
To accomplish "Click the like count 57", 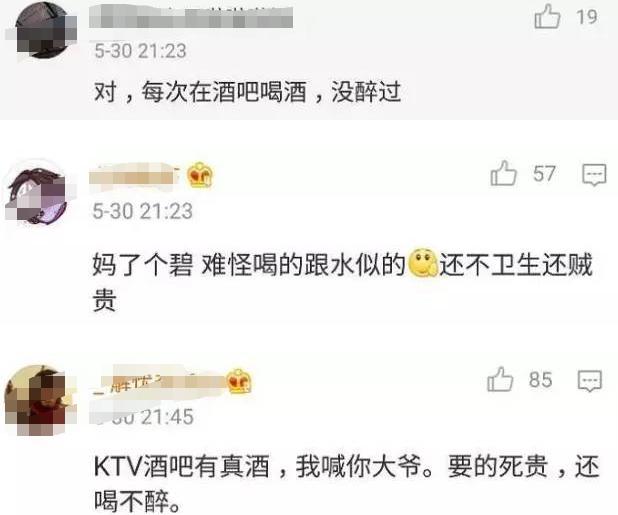I will coord(544,174).
